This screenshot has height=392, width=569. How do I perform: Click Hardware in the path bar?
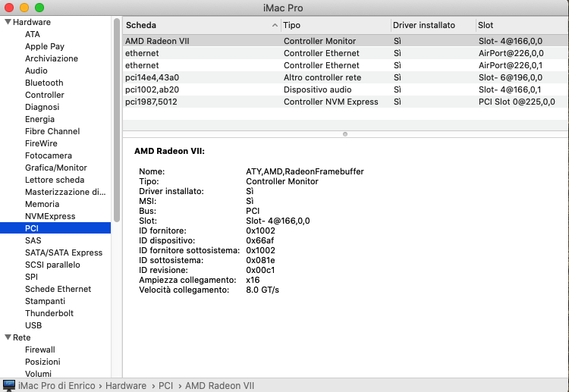(126, 385)
